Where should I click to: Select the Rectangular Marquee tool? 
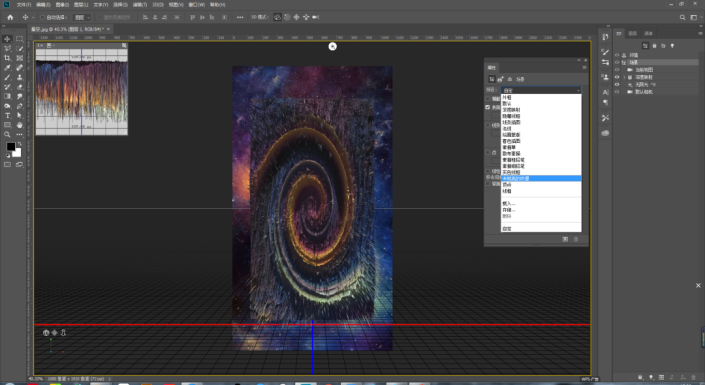(x=19, y=39)
